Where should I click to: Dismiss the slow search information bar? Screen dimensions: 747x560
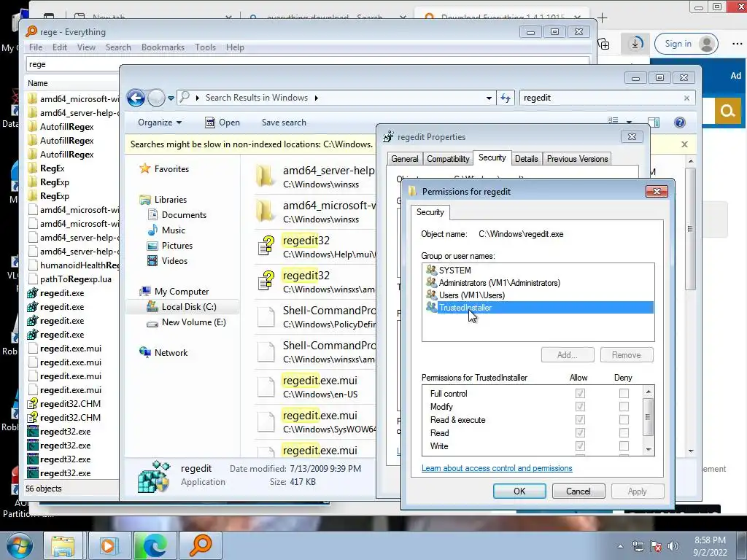point(684,144)
